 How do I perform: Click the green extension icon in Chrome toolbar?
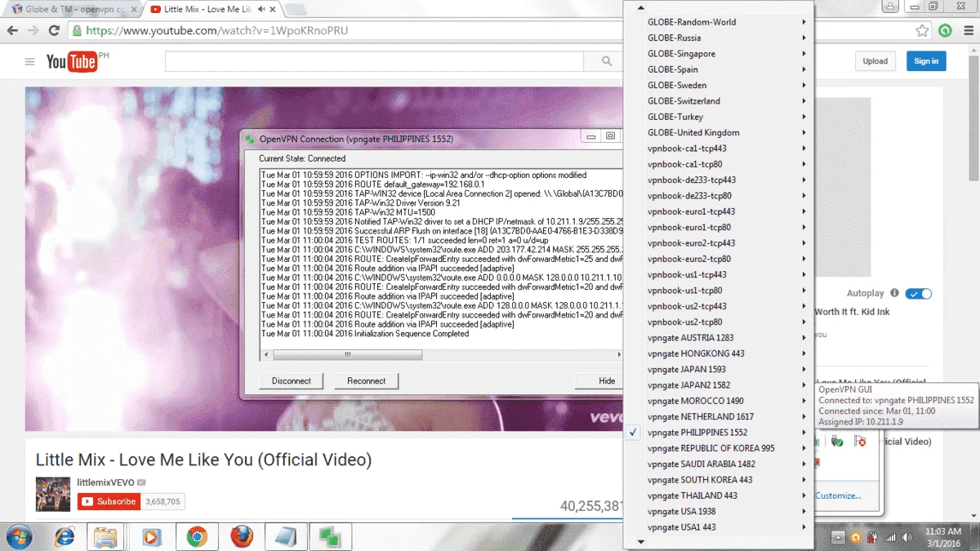[945, 31]
